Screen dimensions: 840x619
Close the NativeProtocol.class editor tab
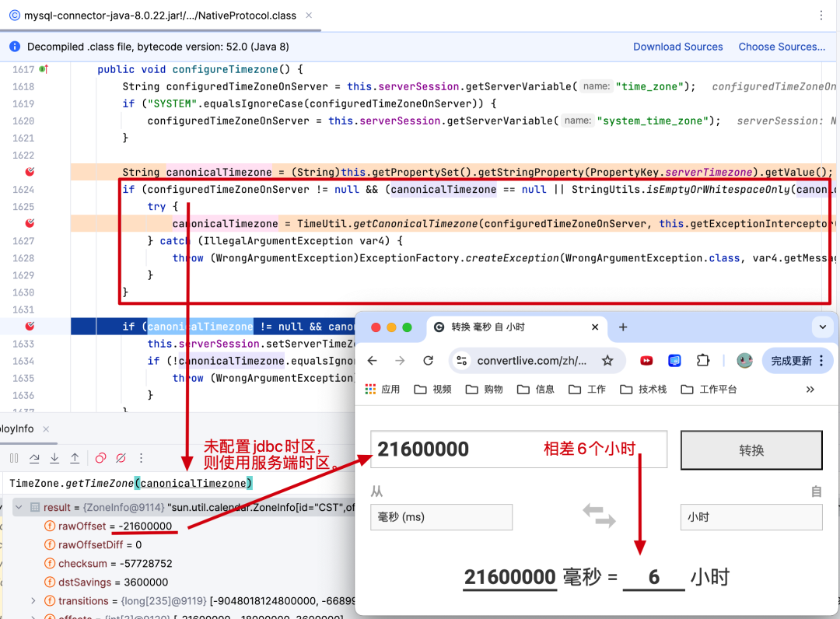click(309, 16)
